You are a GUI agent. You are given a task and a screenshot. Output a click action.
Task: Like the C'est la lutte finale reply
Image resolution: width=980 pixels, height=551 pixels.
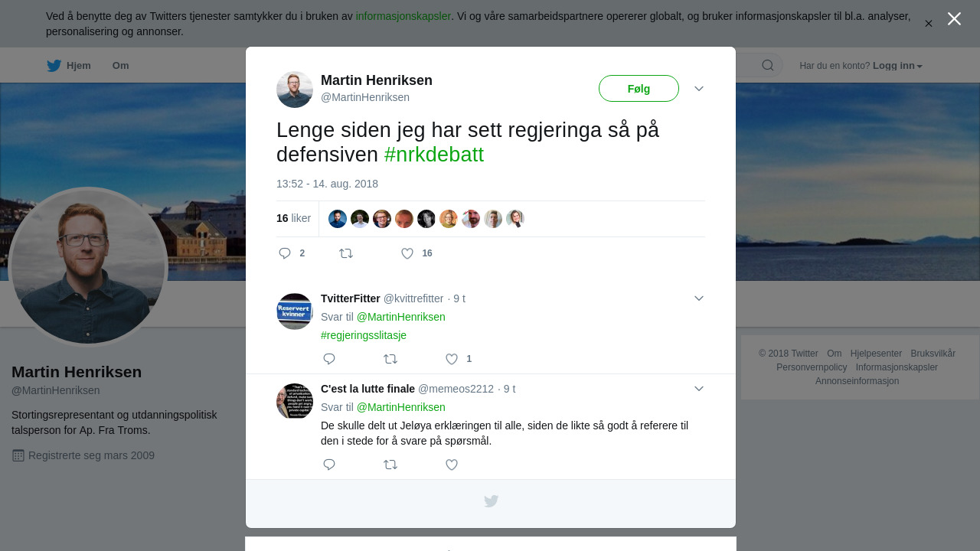click(x=452, y=465)
